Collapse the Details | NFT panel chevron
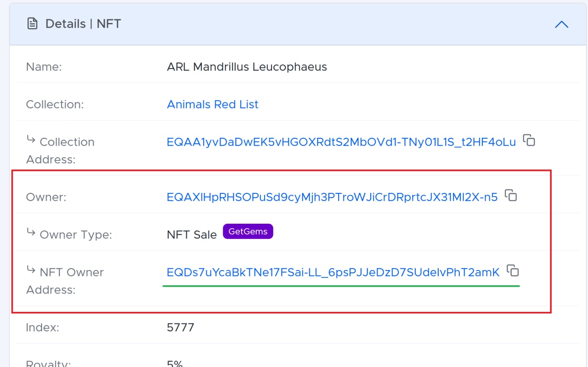The height and width of the screenshot is (367, 588). (561, 24)
